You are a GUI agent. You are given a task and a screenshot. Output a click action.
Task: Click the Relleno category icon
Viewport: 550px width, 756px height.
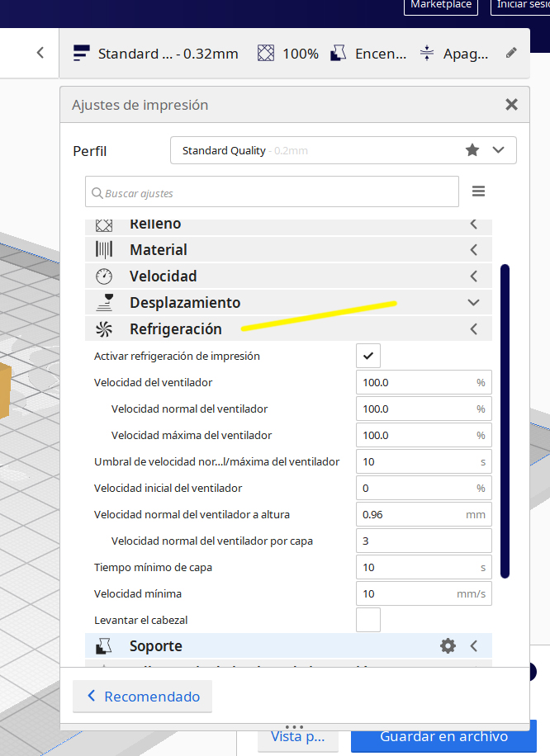click(x=104, y=224)
